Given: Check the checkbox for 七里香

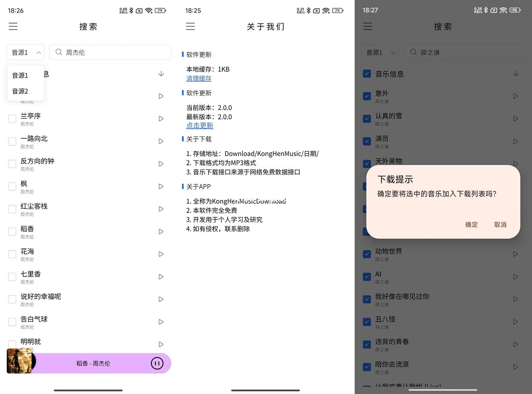Looking at the screenshot, I should point(12,277).
